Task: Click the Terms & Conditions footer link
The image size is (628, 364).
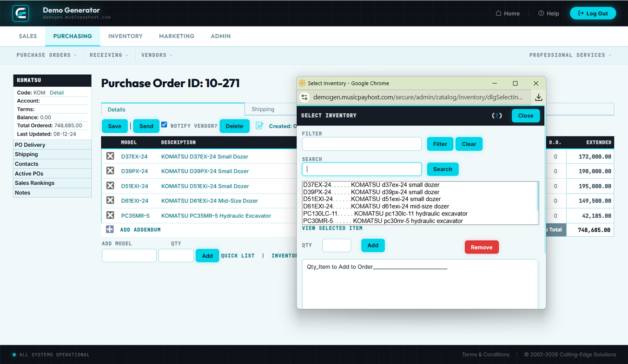Action: coord(486,355)
